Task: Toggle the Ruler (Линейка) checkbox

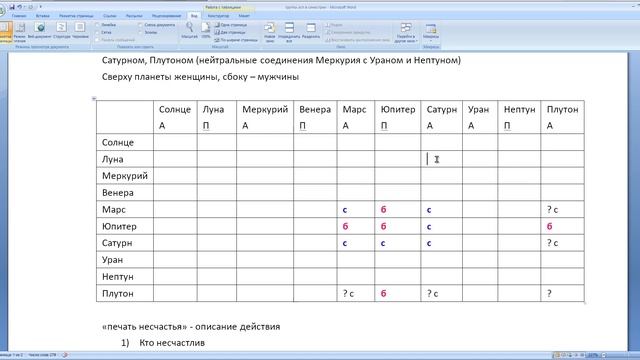Action: tap(97, 25)
